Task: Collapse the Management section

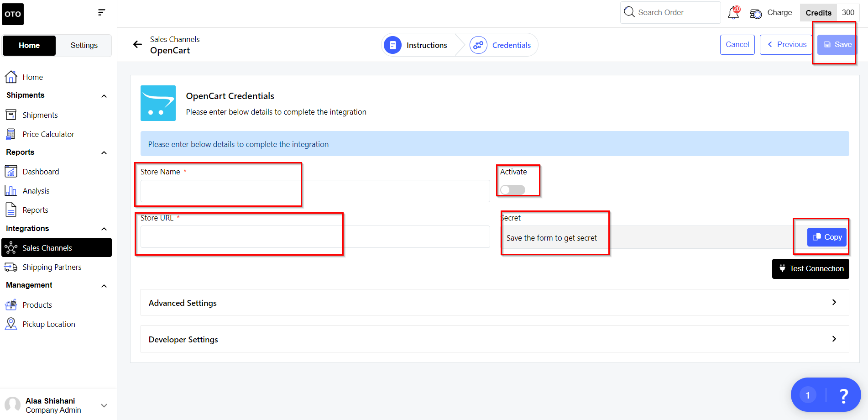Action: pos(104,286)
